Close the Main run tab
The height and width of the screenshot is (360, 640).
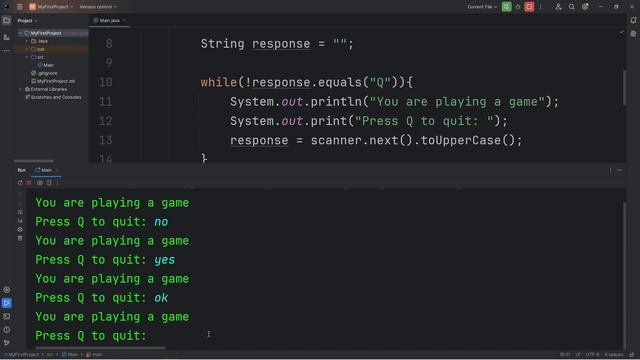click(x=57, y=170)
